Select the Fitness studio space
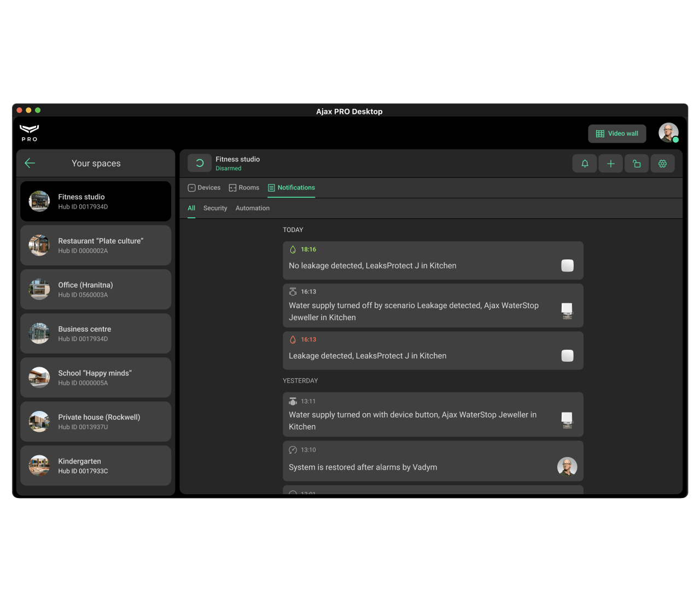The width and height of the screenshot is (700, 602). tap(96, 201)
